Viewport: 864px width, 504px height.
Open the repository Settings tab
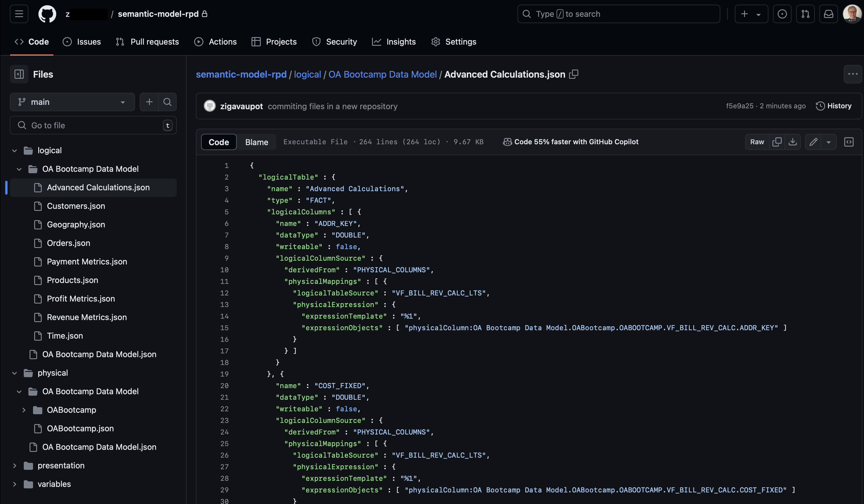pyautogui.click(x=454, y=42)
